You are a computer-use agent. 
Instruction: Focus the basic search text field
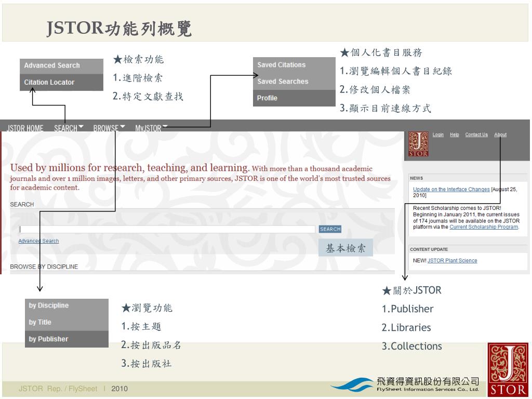point(167,229)
